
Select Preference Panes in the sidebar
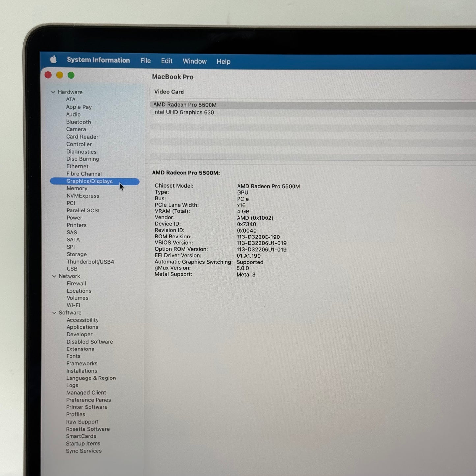point(88,400)
